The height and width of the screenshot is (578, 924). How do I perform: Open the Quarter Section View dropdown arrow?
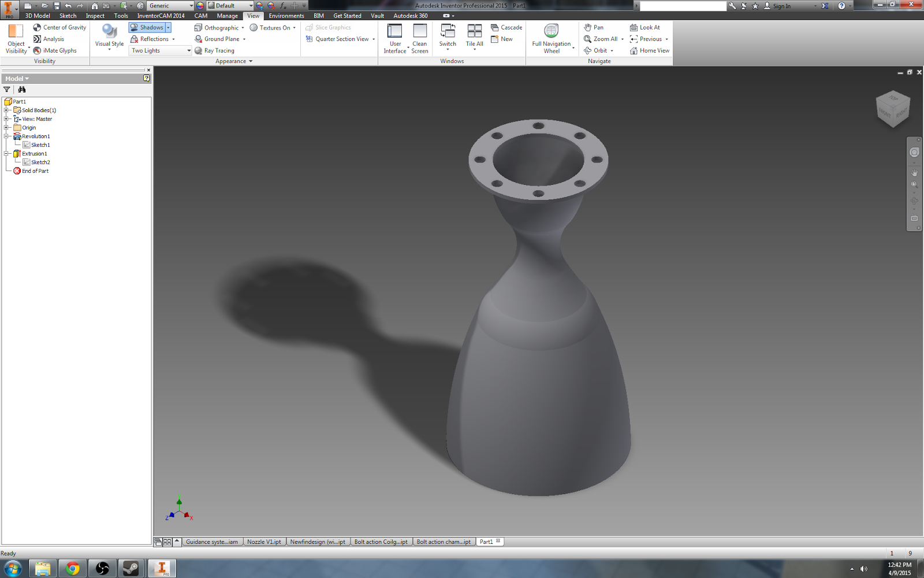coord(374,39)
